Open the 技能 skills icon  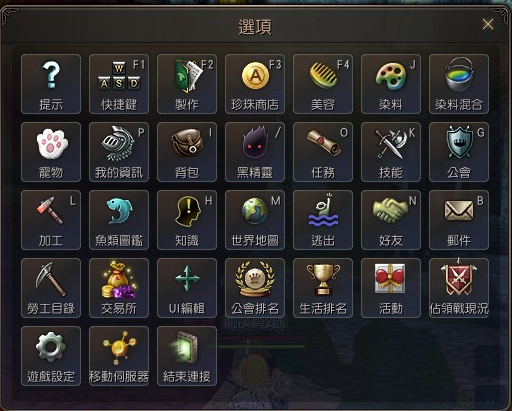391,152
